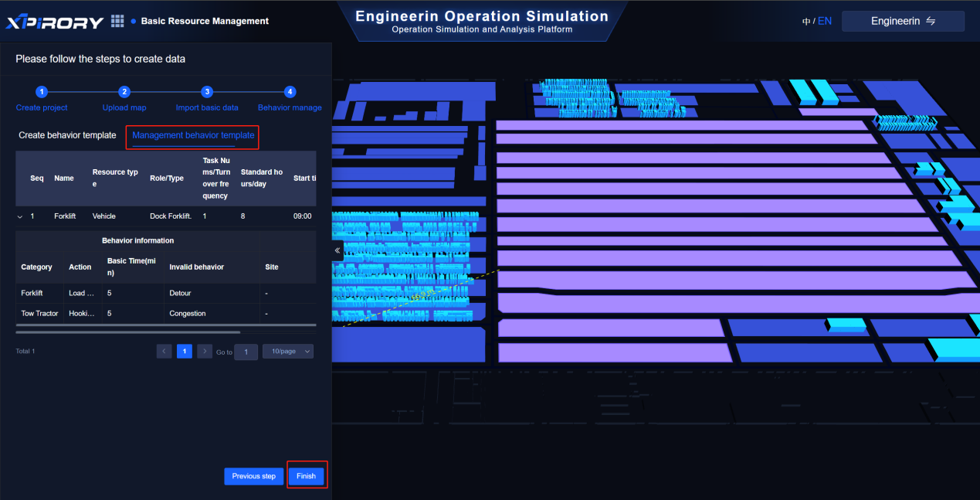Open the Engineerin switcher dropdown
The image size is (980, 500).
coord(903,22)
